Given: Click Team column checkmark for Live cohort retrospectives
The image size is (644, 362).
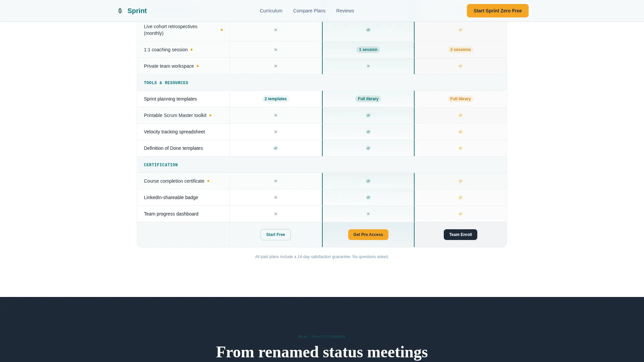Looking at the screenshot, I should coord(461,30).
